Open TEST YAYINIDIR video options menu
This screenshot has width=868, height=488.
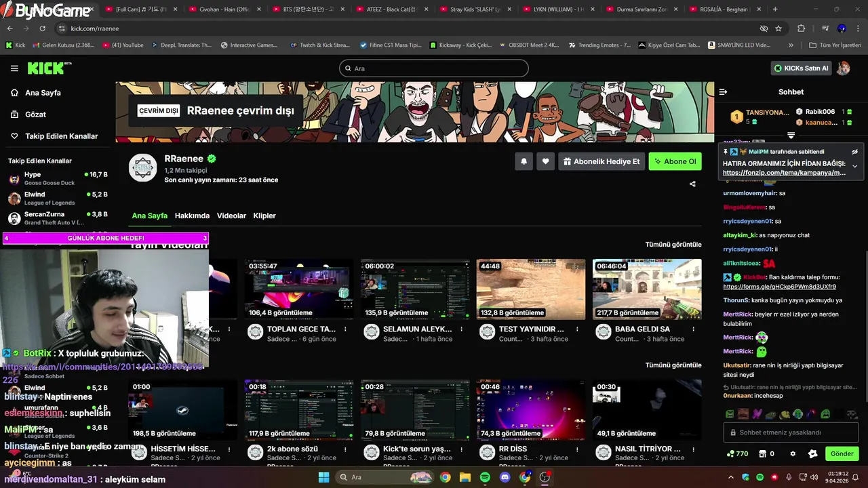click(577, 329)
